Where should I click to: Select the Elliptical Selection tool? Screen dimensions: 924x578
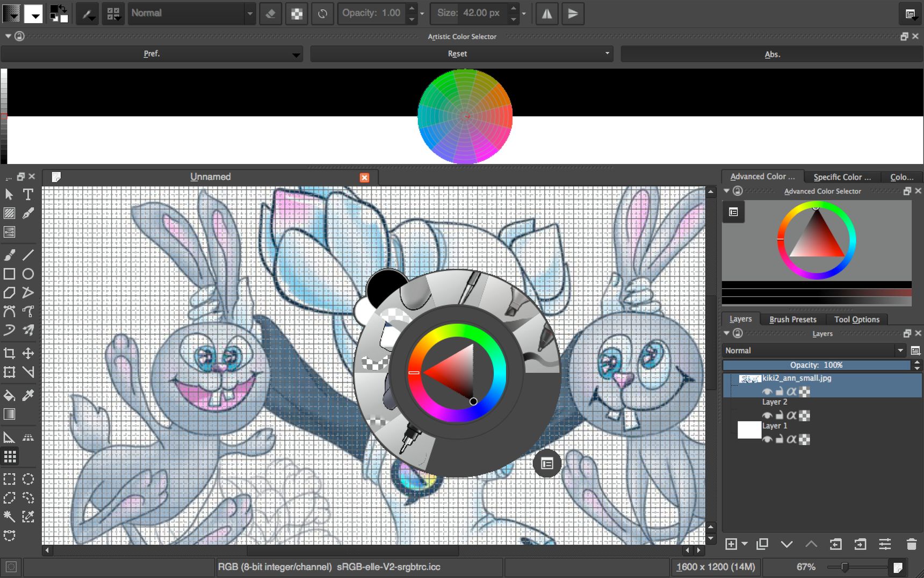pyautogui.click(x=28, y=479)
